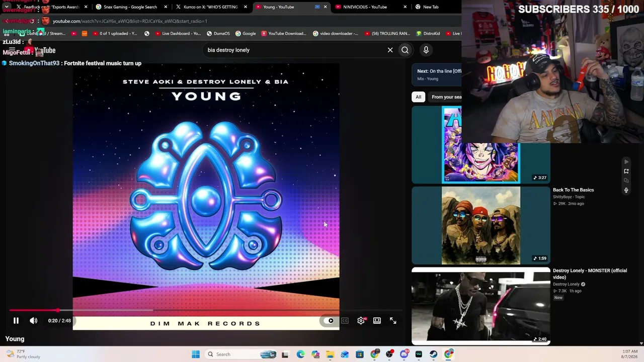Image resolution: width=644 pixels, height=362 pixels.
Task: Start voice search with the microphone icon
Action: (426, 50)
